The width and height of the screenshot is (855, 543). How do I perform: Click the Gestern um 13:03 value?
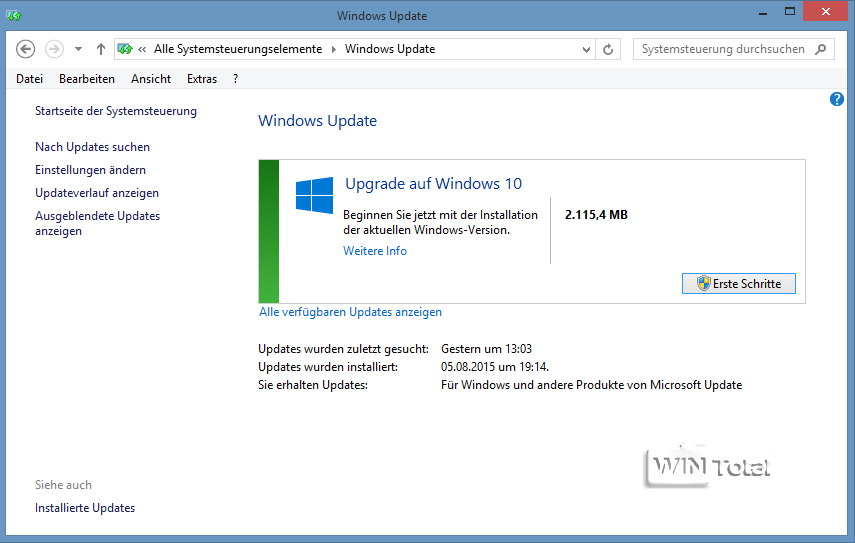[x=486, y=349]
